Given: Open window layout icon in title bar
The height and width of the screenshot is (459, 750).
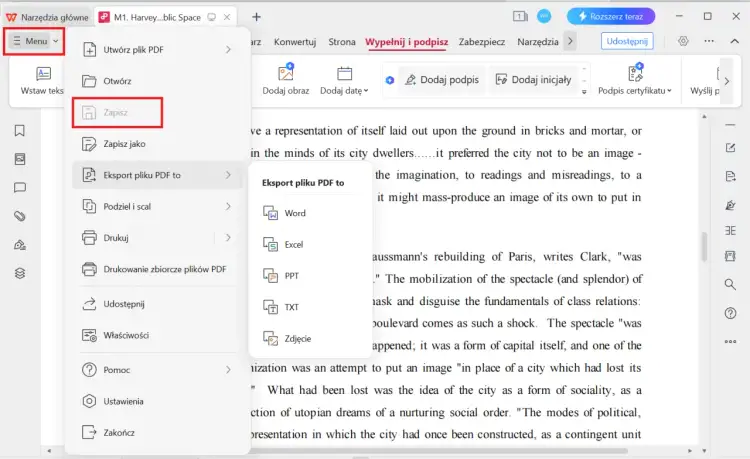Looking at the screenshot, I should point(520,17).
